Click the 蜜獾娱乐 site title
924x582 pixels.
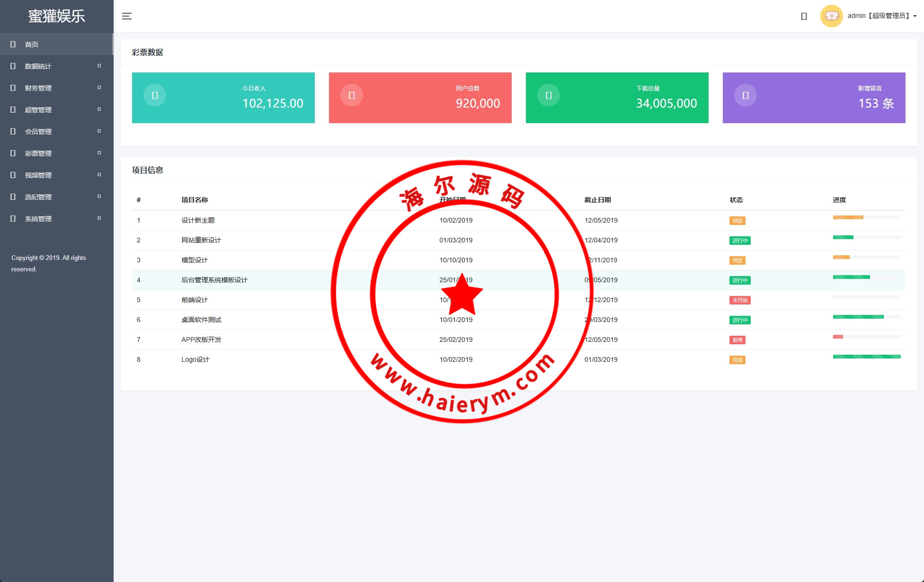point(56,16)
